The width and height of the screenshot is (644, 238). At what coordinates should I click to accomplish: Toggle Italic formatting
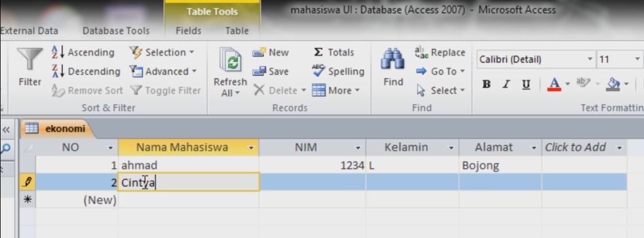[x=506, y=85]
